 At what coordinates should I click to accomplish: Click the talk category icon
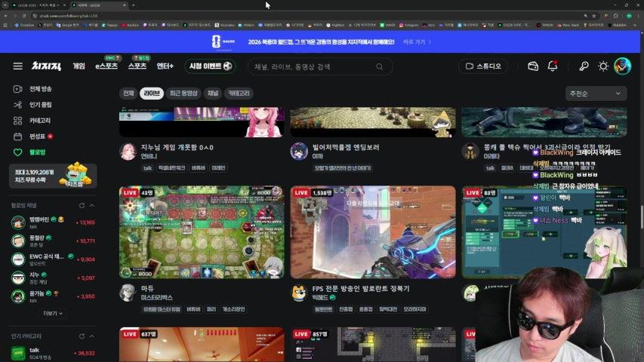pos(18,353)
